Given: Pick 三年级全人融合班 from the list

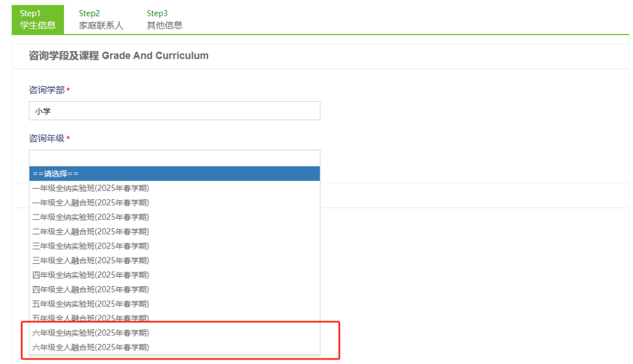Looking at the screenshot, I should [91, 260].
